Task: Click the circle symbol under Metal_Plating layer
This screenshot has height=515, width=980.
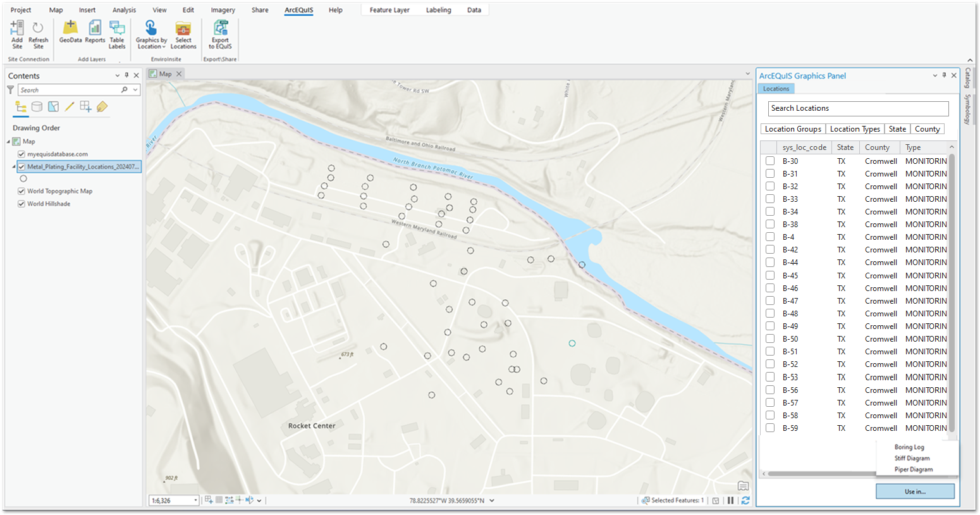Action: point(23,178)
